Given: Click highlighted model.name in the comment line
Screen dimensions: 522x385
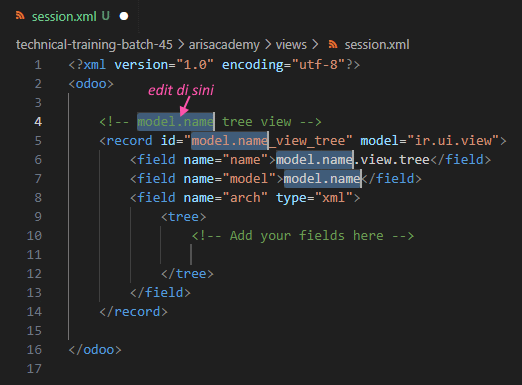Looking at the screenshot, I should [x=175, y=122].
